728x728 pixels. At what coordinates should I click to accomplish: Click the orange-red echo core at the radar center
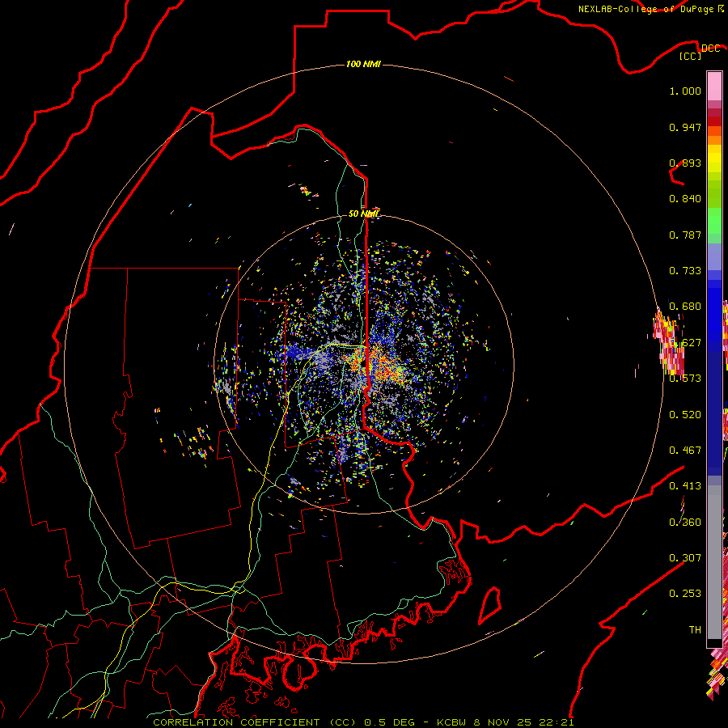(379, 365)
